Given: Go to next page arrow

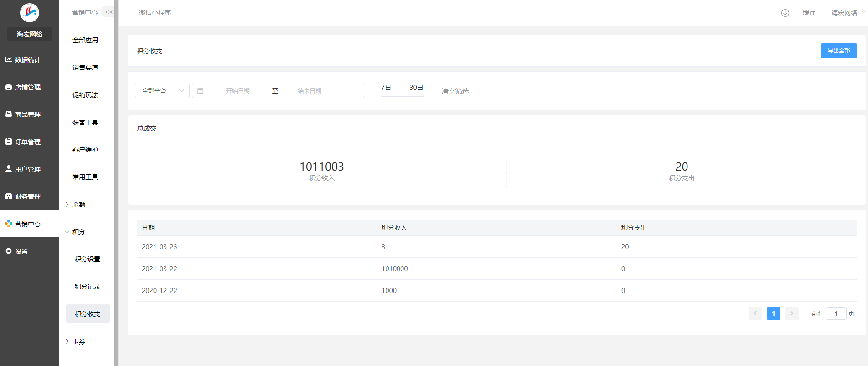Looking at the screenshot, I should [x=792, y=314].
